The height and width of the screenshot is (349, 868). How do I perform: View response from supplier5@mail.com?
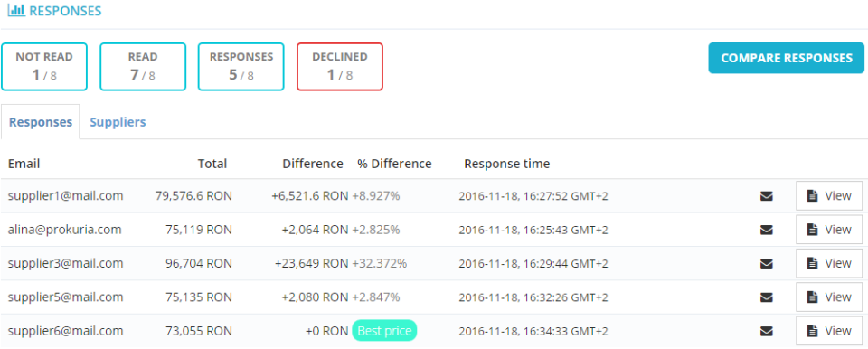tap(829, 297)
